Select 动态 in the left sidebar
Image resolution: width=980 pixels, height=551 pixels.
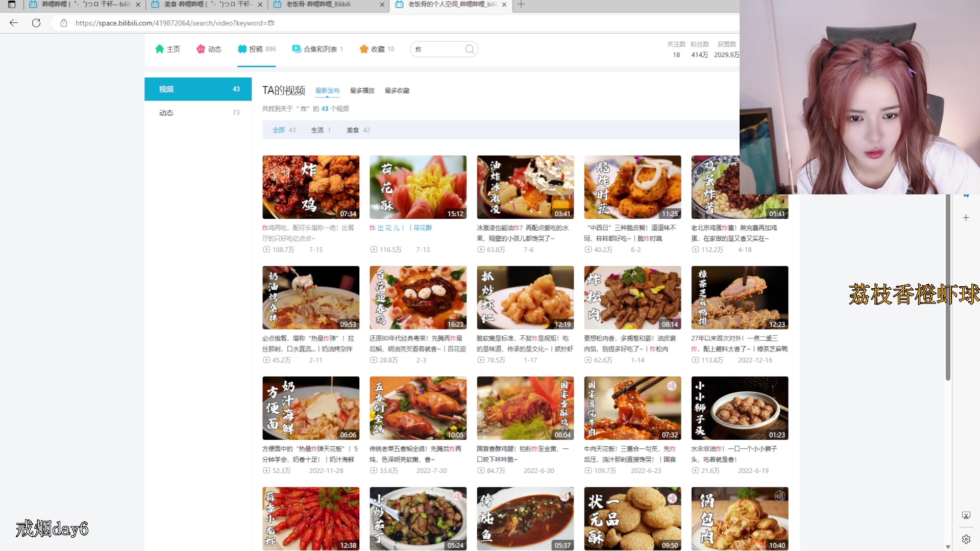[x=198, y=113]
